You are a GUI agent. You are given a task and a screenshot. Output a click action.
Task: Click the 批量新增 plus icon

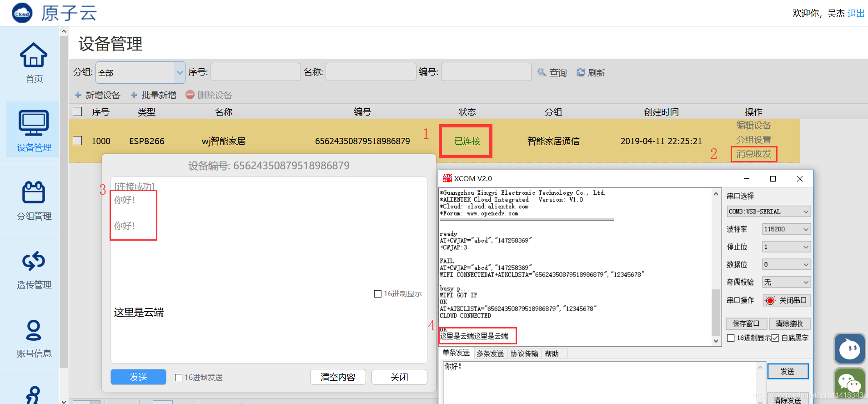(134, 95)
